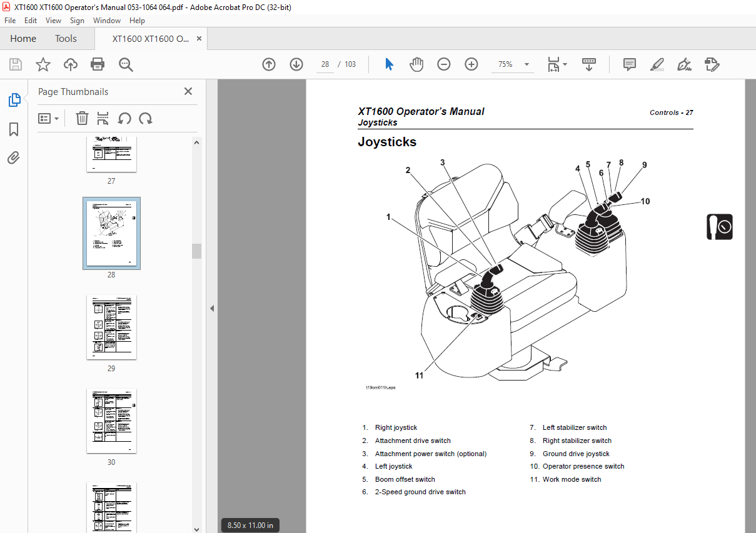Open the View menu
Image resolution: width=756 pixels, height=533 pixels.
53,21
